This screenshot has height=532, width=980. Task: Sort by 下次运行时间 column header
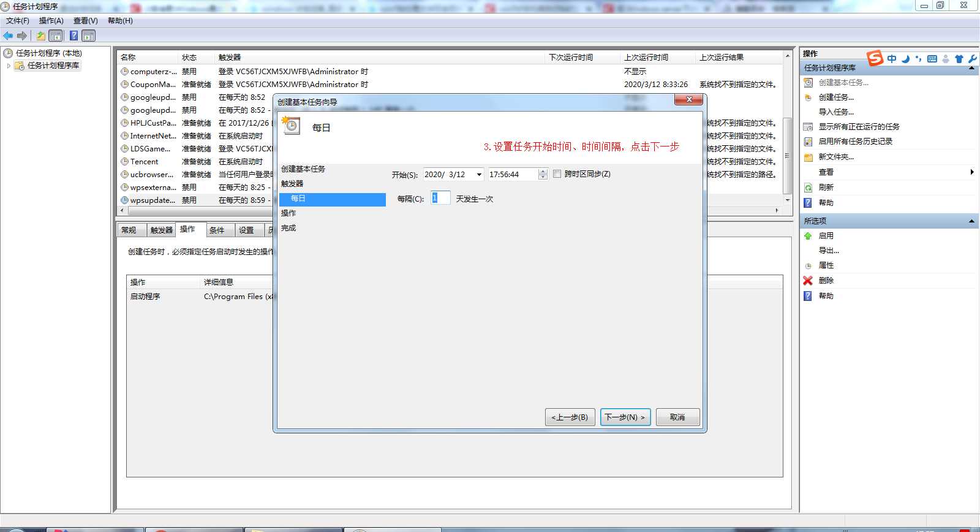pyautogui.click(x=582, y=58)
